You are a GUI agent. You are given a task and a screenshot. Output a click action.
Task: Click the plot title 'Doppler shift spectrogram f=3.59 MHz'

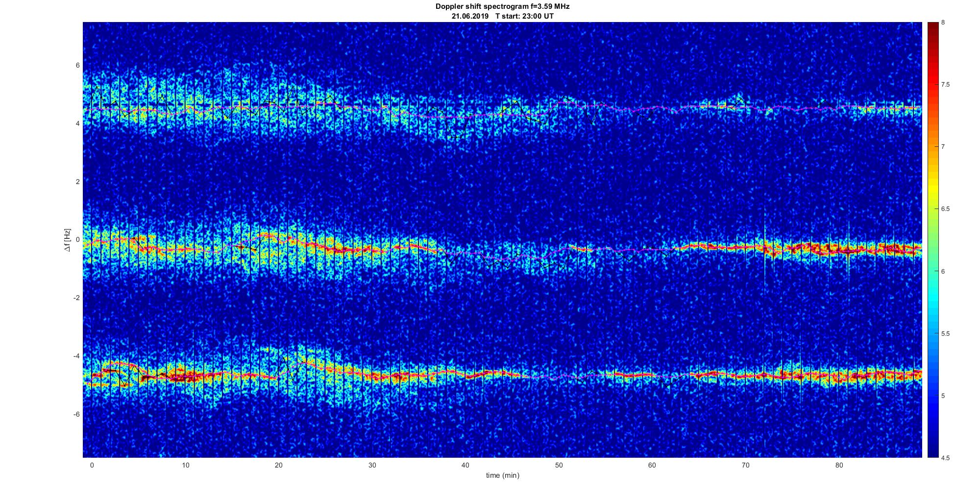click(502, 7)
